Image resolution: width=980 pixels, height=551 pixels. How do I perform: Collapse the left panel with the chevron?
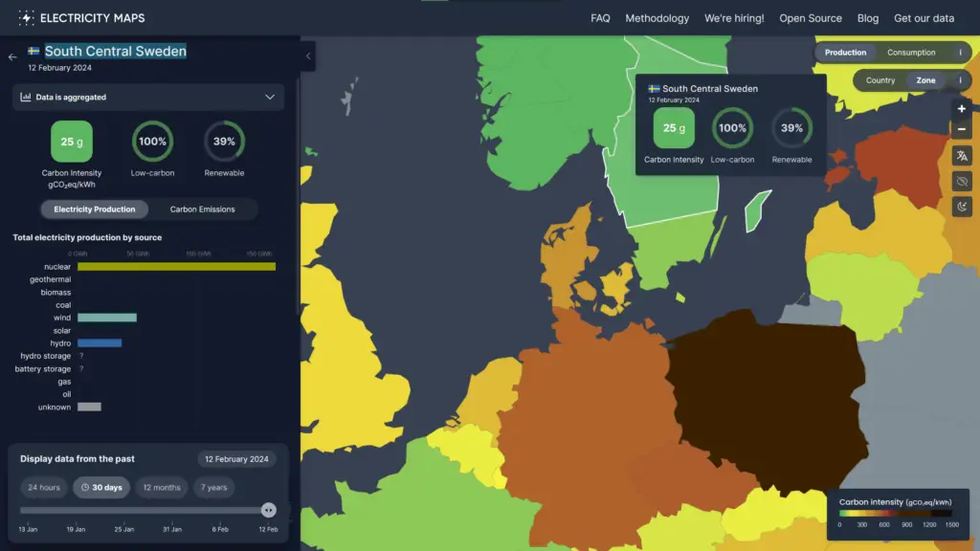pyautogui.click(x=308, y=56)
